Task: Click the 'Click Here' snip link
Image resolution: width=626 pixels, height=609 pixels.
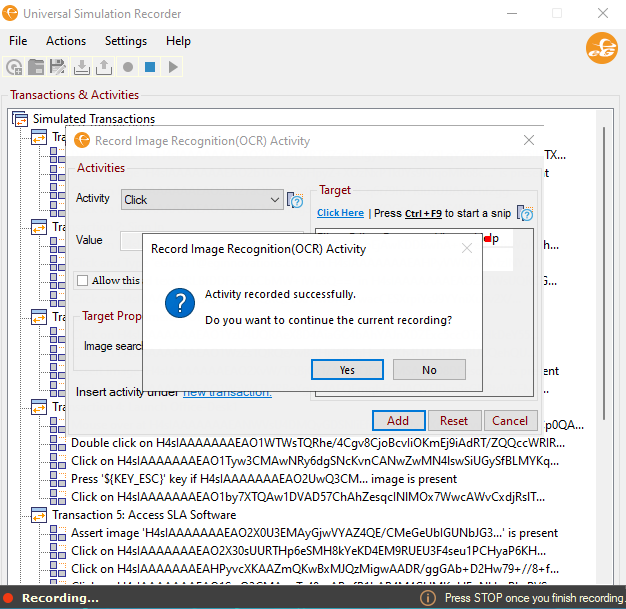Action: [x=340, y=213]
